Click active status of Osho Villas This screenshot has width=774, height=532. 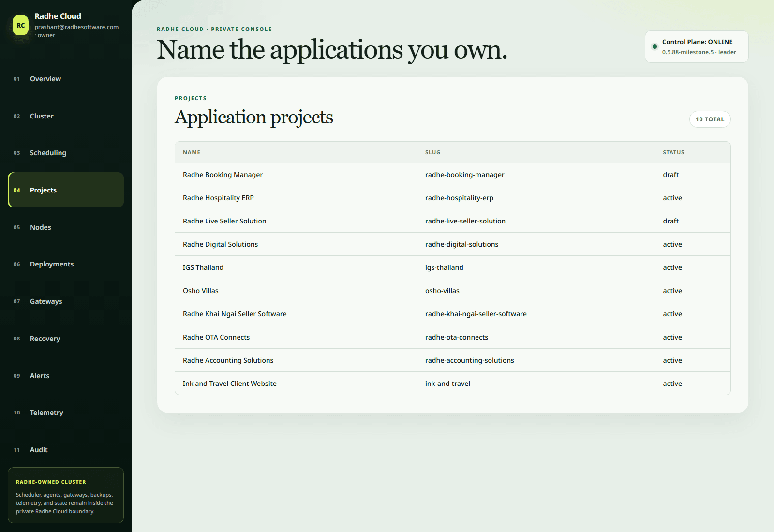[x=672, y=291]
